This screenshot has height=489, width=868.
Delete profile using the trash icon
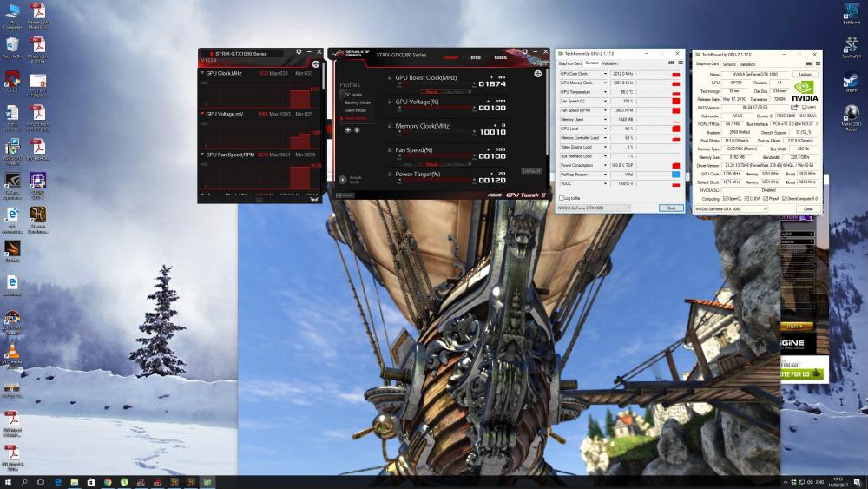[357, 130]
